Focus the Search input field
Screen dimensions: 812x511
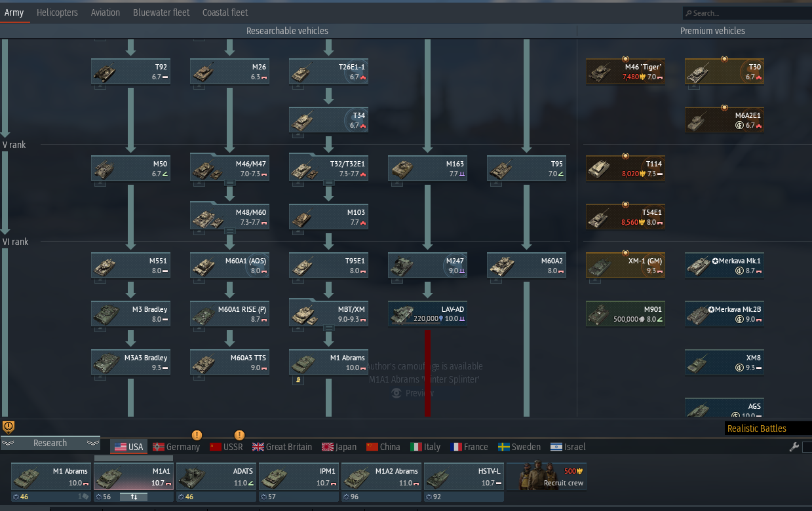(747, 12)
